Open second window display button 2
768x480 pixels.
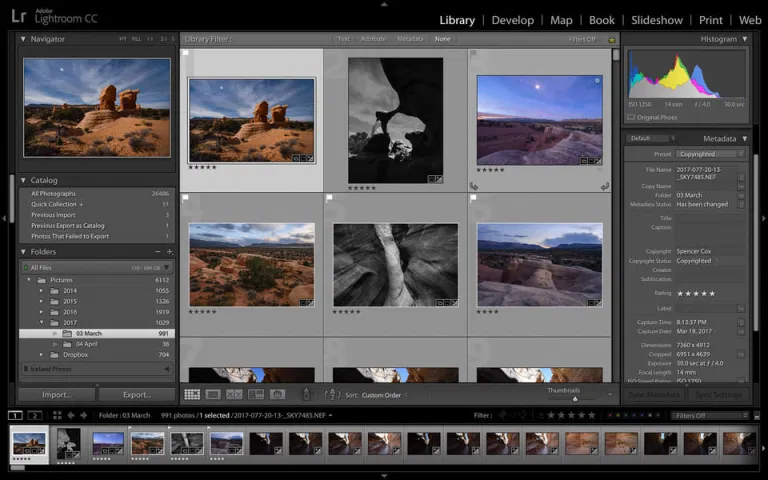click(x=34, y=415)
